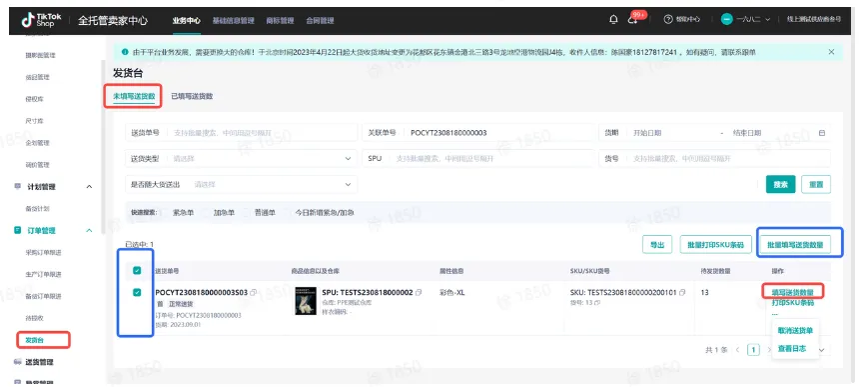This screenshot has width=868, height=387.
Task: Open 业务中心 top navigation item
Action: pos(186,21)
